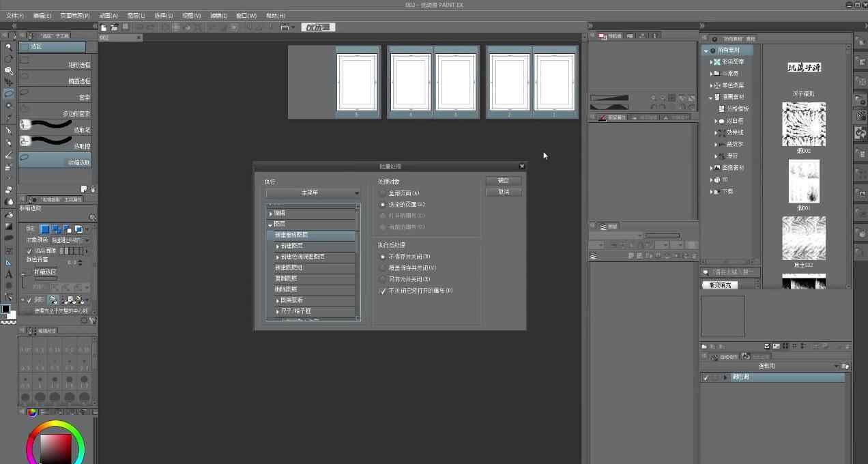868x464 pixels.
Task: Select the 矩形选框 rectangle selection sub tool
Action: [x=55, y=64]
